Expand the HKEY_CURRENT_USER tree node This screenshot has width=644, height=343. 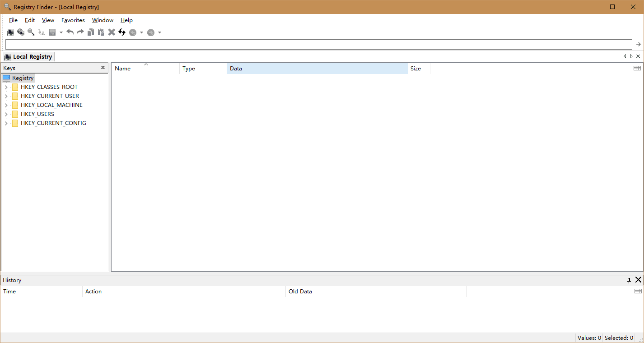(6, 96)
